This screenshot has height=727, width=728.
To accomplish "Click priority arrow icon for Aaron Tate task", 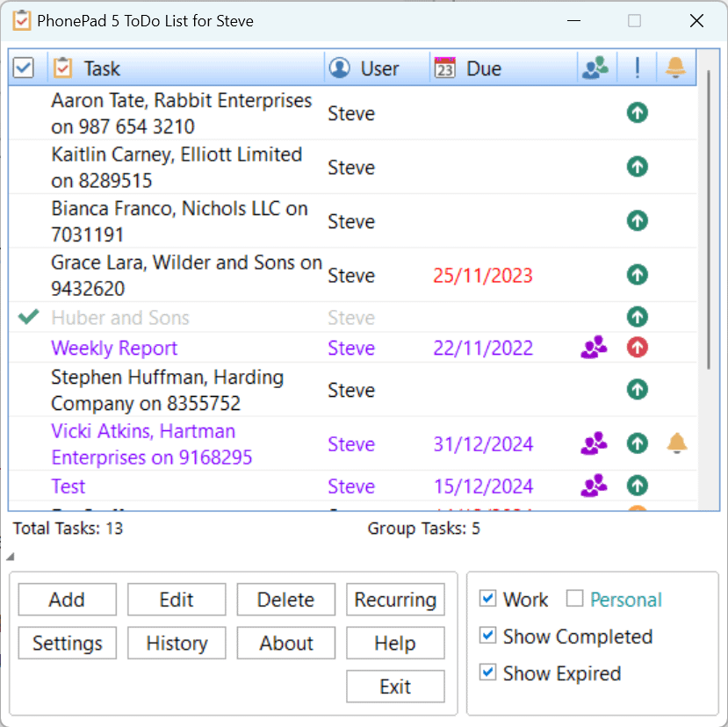I will [x=637, y=112].
